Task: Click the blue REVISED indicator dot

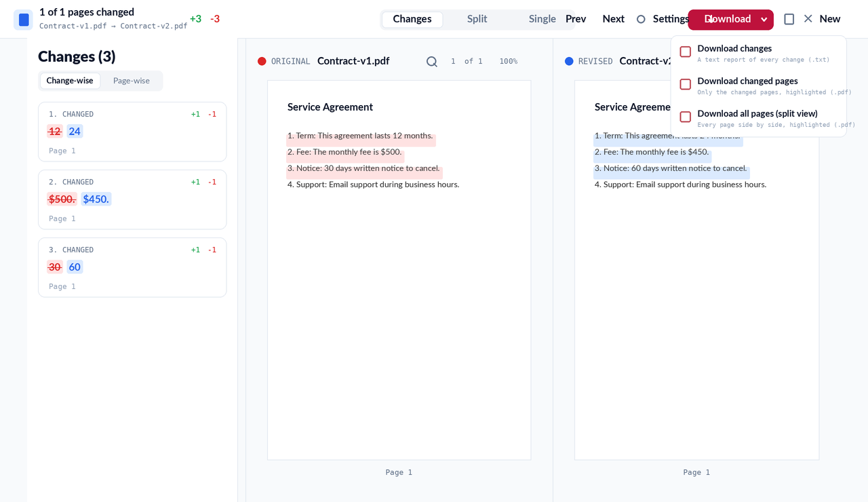Action: pyautogui.click(x=569, y=61)
